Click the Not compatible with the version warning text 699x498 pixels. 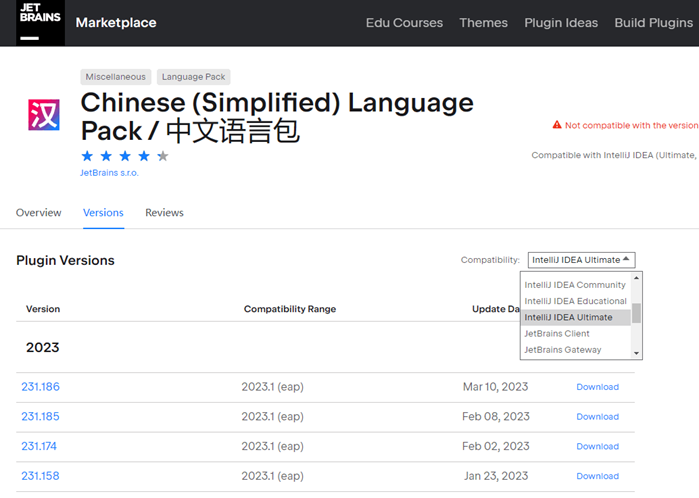point(631,125)
